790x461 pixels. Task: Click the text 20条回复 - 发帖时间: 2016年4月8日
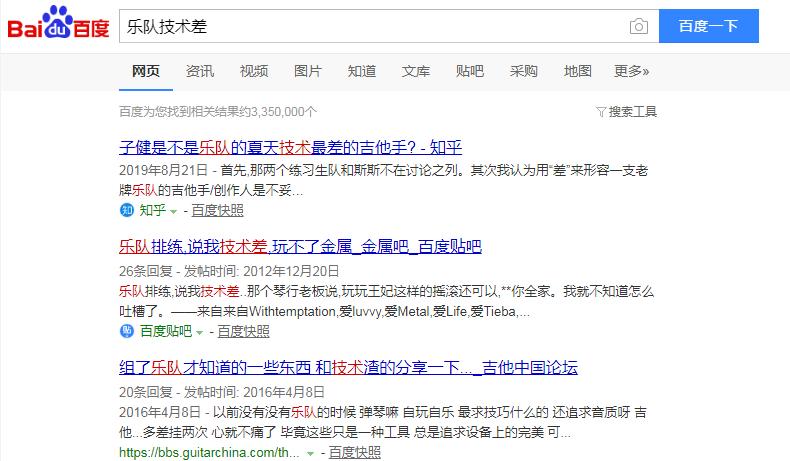(x=222, y=392)
